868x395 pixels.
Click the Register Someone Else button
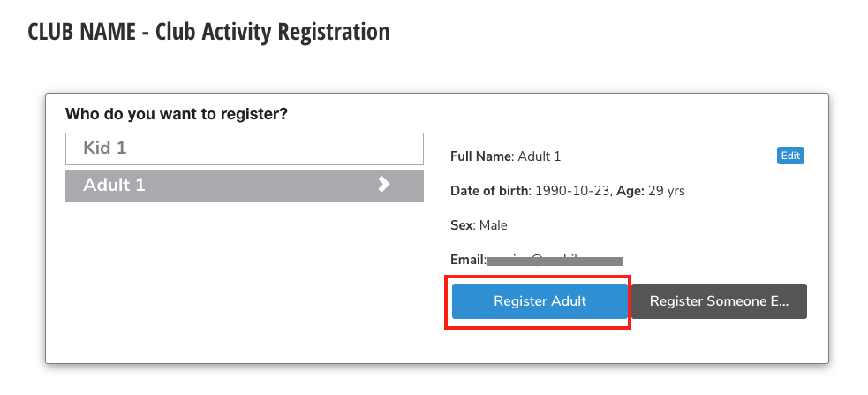coord(719,301)
